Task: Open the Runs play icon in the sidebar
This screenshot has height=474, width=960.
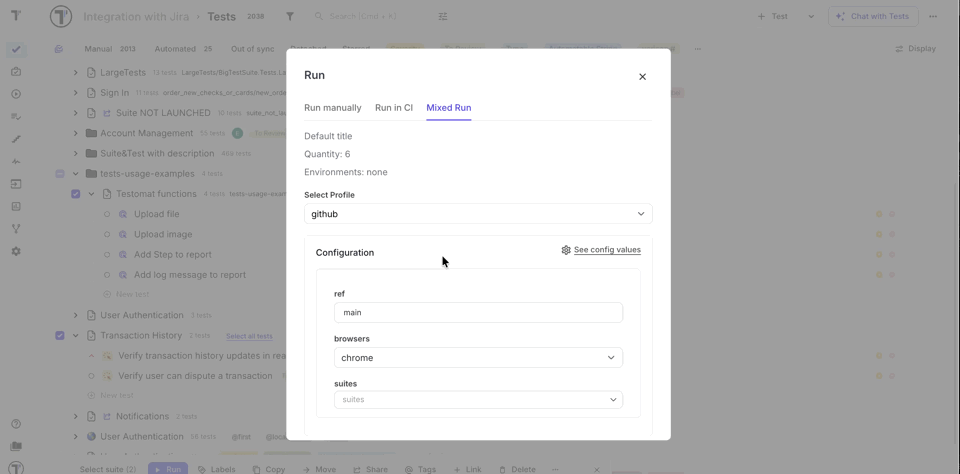Action: coord(16,94)
